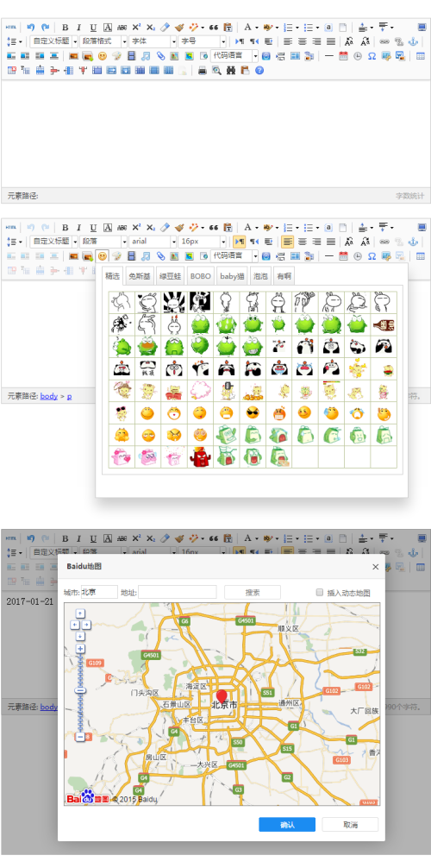This screenshot has height=868, width=431.
Task: Toggle Italic in the top editor
Action: (x=78, y=27)
